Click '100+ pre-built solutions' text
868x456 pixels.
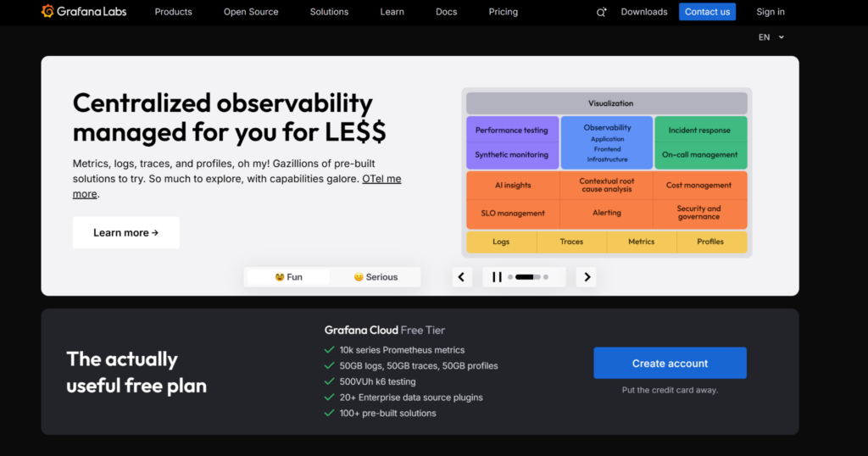[x=387, y=414]
